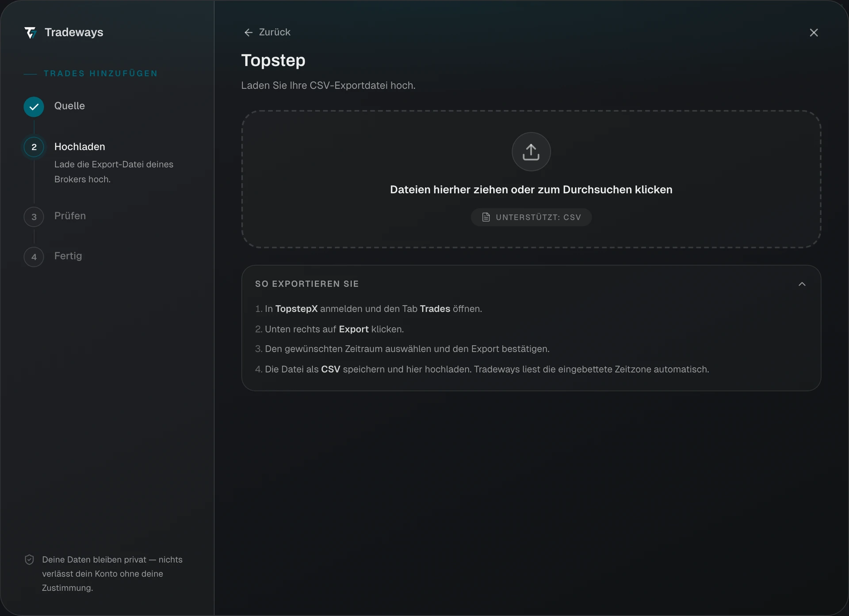Select step 3 Prüfen circle

coord(34,217)
